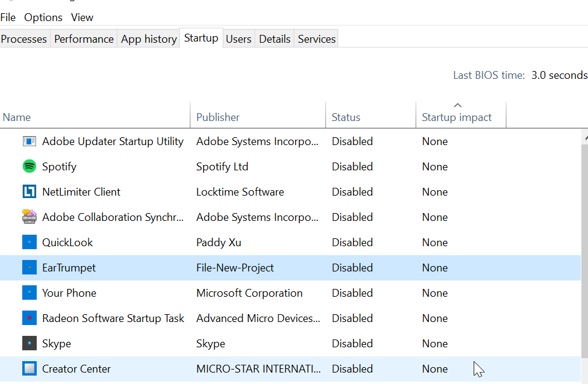Open the View menu
Viewport: 588px width, 384px height.
coord(82,17)
